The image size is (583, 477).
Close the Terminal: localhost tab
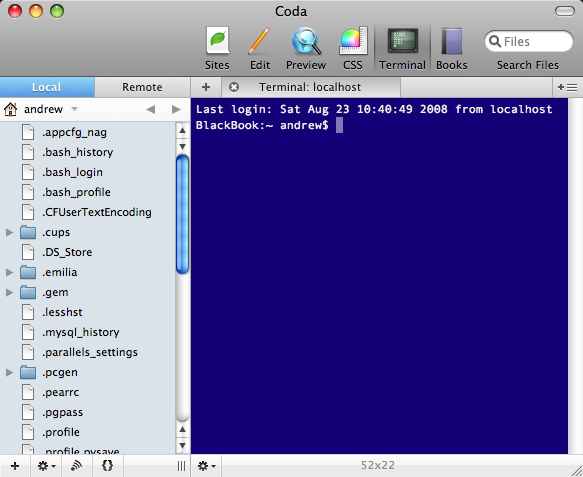click(x=234, y=87)
